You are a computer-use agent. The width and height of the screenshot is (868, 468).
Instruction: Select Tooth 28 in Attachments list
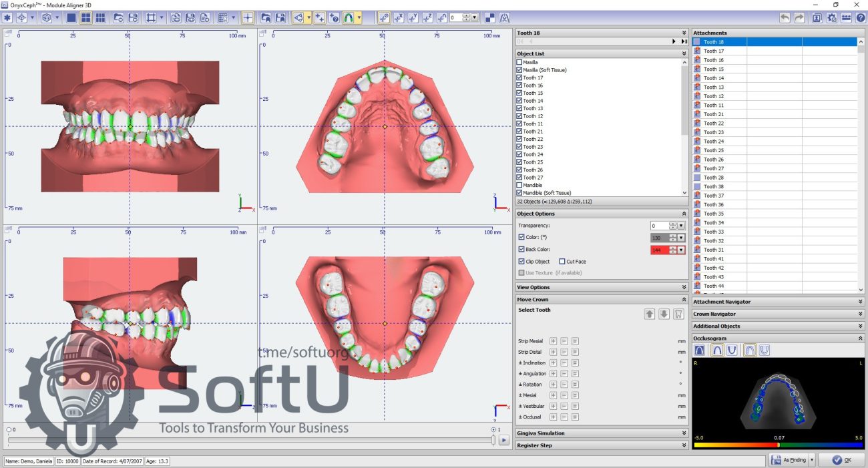(x=775, y=178)
